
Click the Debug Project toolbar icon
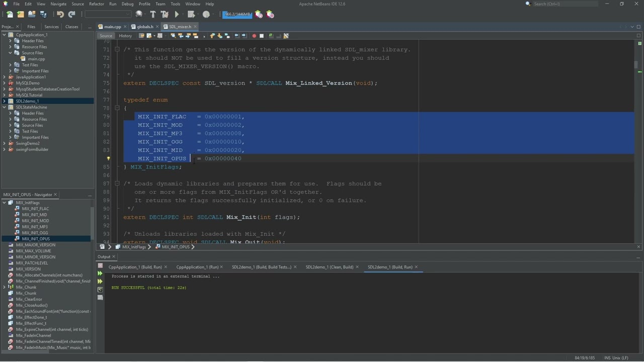point(191,15)
